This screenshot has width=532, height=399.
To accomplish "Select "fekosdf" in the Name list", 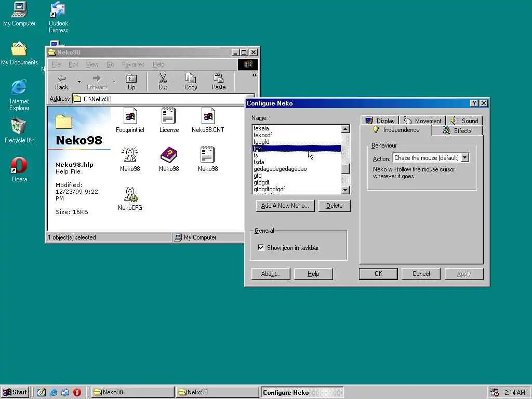I will 297,135.
